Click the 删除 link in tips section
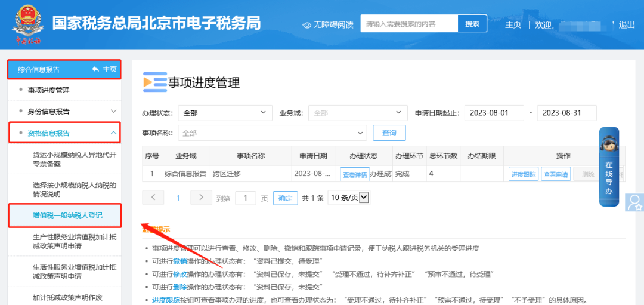The width and height of the screenshot is (644, 305). (180, 286)
